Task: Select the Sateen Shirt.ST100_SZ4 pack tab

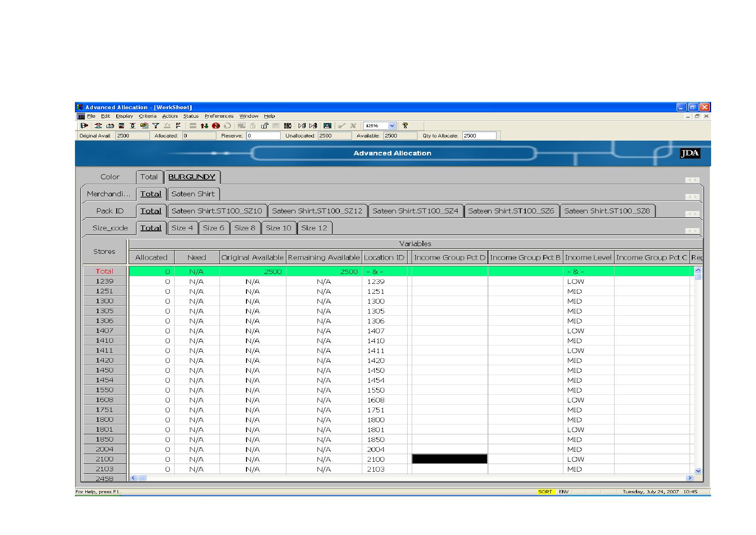Action: coord(415,211)
